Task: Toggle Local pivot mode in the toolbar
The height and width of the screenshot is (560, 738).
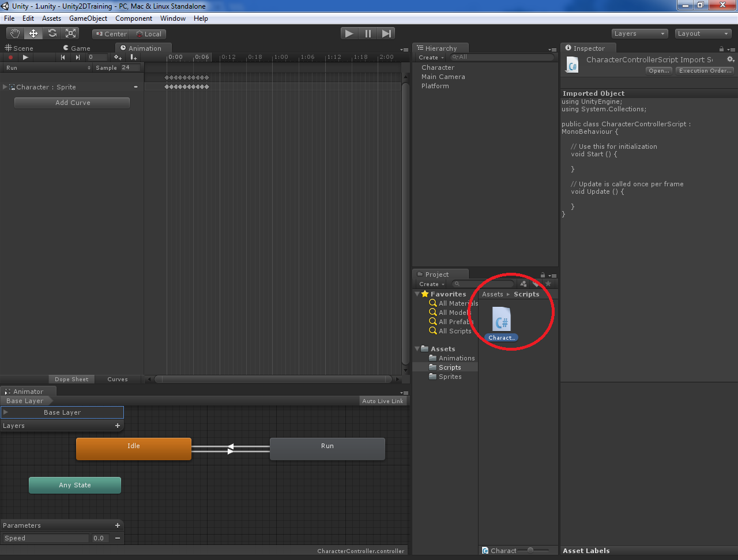Action: 148,33
